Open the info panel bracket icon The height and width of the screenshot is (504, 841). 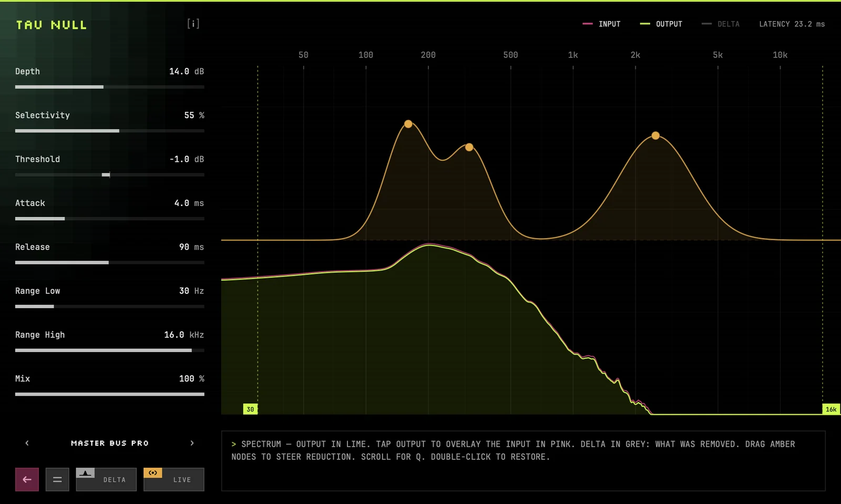point(193,24)
